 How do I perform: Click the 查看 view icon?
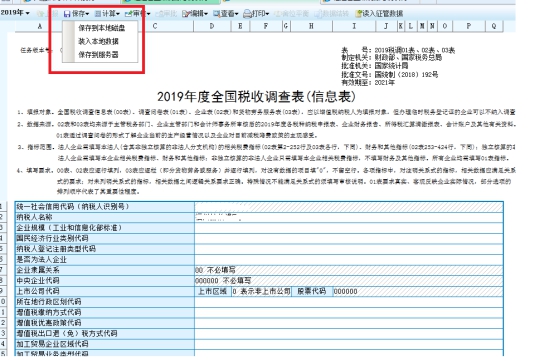point(216,14)
